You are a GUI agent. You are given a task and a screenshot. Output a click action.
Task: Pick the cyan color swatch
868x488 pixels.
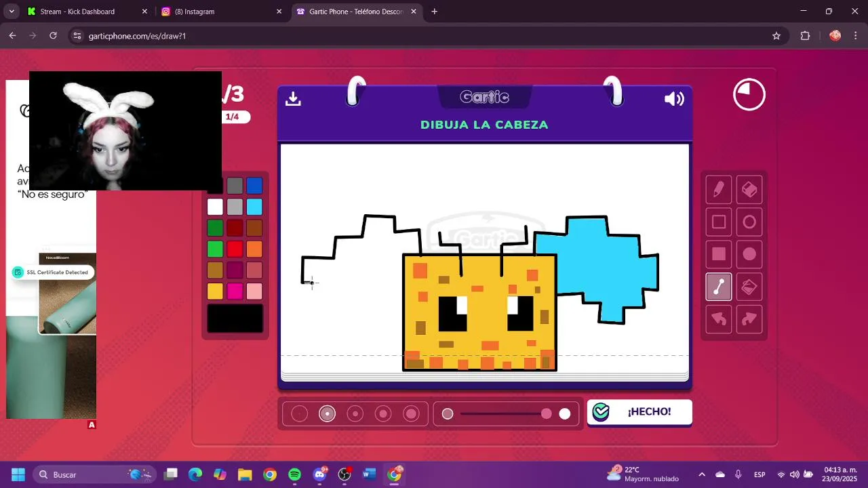tap(254, 207)
